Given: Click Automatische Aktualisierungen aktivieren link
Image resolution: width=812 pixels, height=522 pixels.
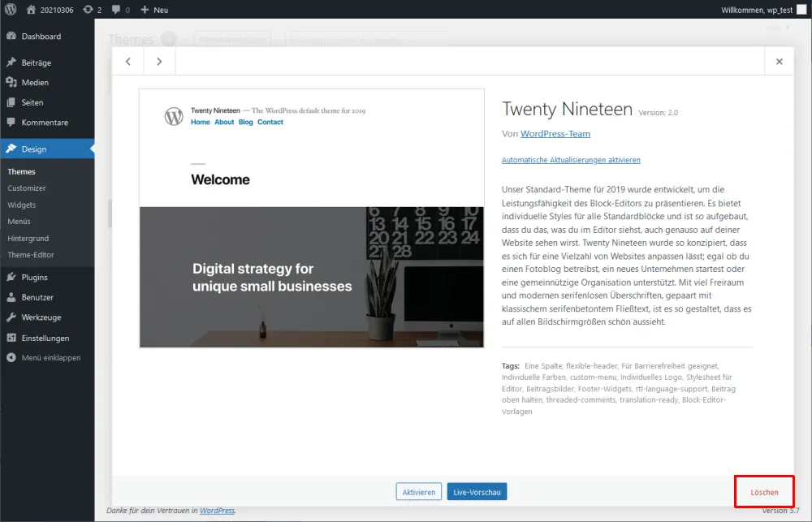Looking at the screenshot, I should tap(571, 160).
